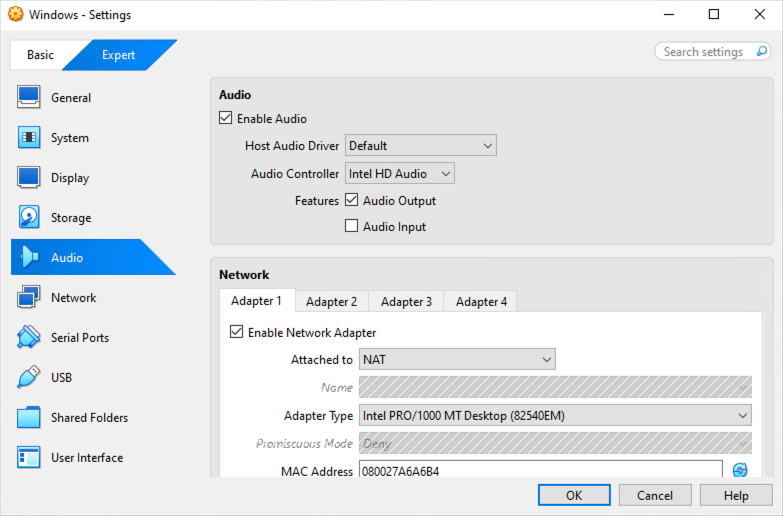Image resolution: width=783 pixels, height=516 pixels.
Task: Enable the Audio Input feature
Action: [x=352, y=226]
